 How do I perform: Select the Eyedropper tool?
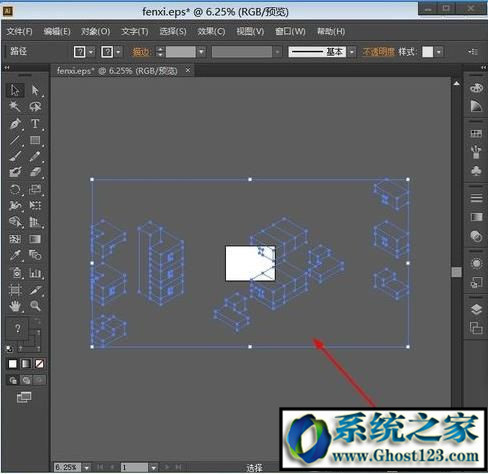15,256
